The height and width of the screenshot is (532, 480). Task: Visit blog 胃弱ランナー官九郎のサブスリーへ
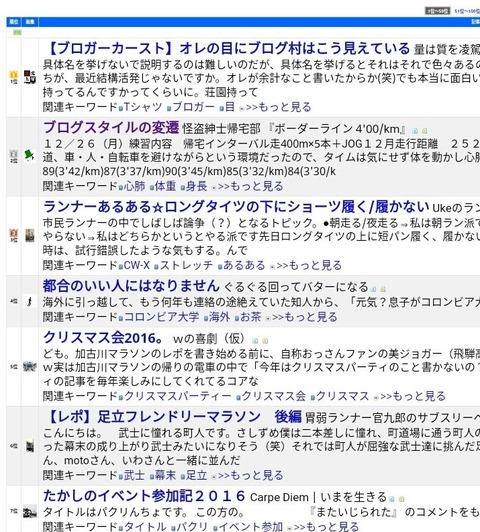[392, 418]
